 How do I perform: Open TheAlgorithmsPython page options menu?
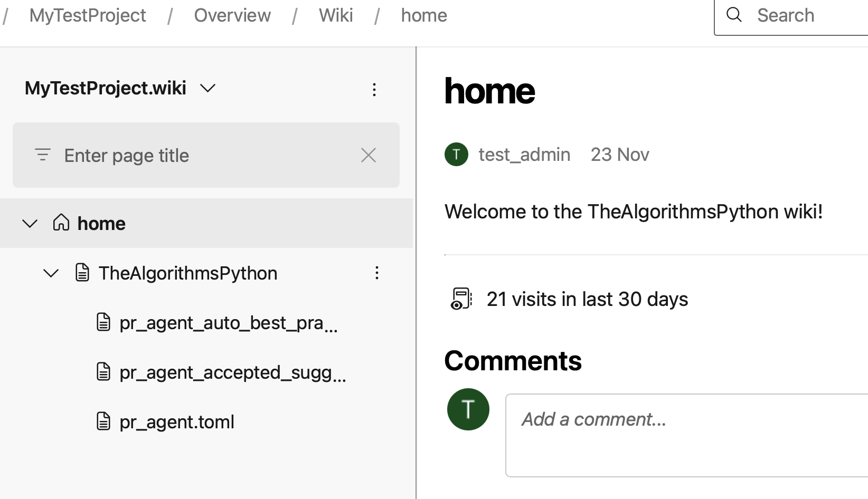(x=376, y=273)
